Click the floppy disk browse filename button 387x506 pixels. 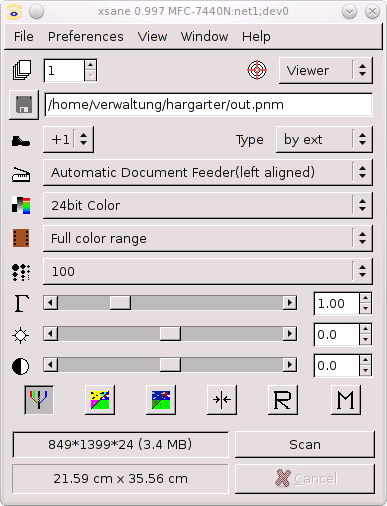[x=24, y=105]
